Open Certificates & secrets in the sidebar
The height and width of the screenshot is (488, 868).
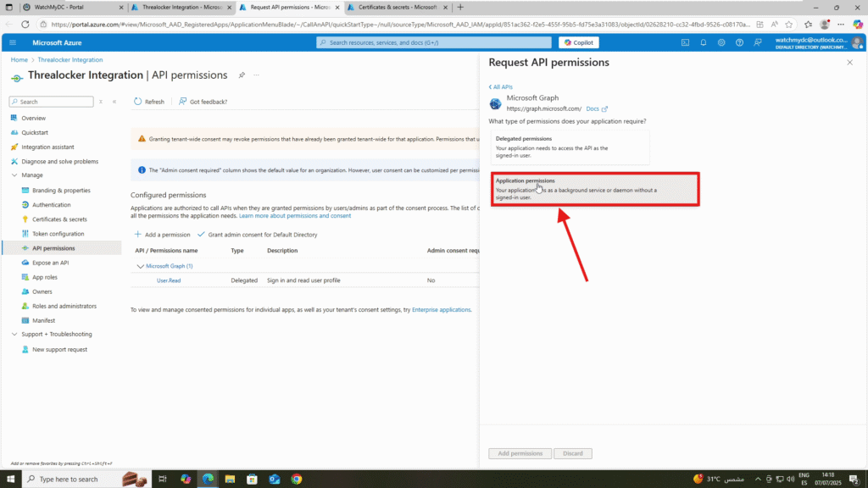pos(59,219)
